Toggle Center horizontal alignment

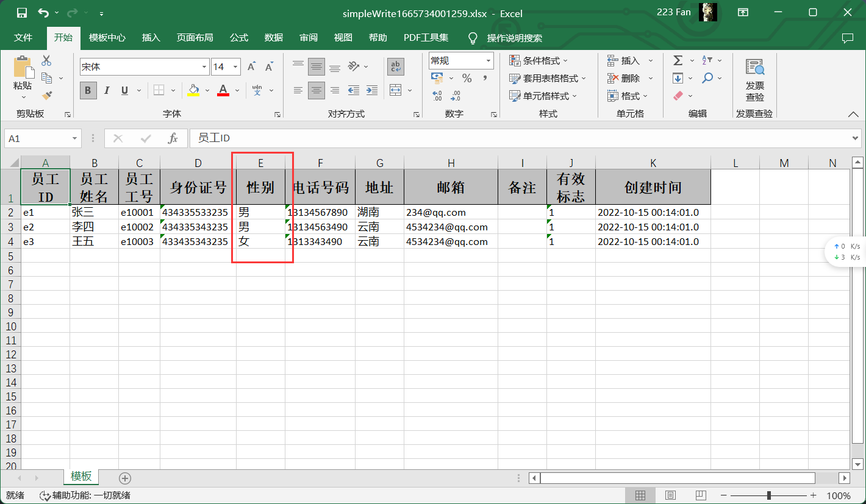316,90
